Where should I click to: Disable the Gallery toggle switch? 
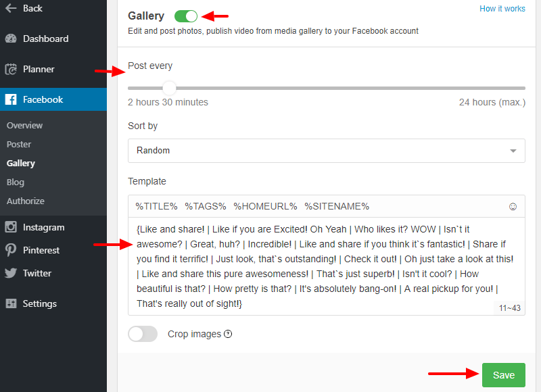[186, 16]
